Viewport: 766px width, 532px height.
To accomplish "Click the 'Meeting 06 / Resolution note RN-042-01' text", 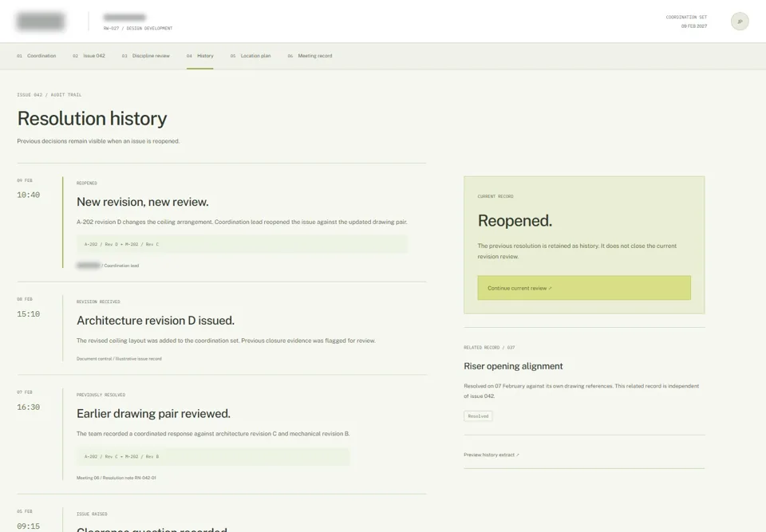I will (x=116, y=478).
